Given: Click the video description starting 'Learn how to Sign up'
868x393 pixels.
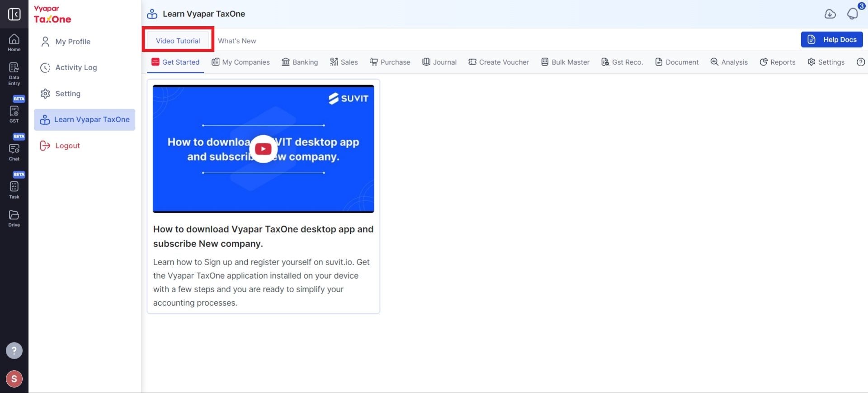Looking at the screenshot, I should (x=261, y=282).
